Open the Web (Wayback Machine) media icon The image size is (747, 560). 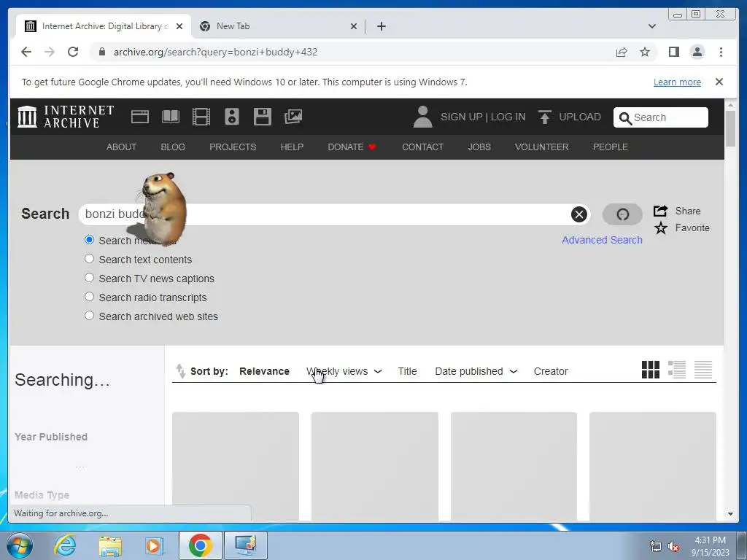139,117
